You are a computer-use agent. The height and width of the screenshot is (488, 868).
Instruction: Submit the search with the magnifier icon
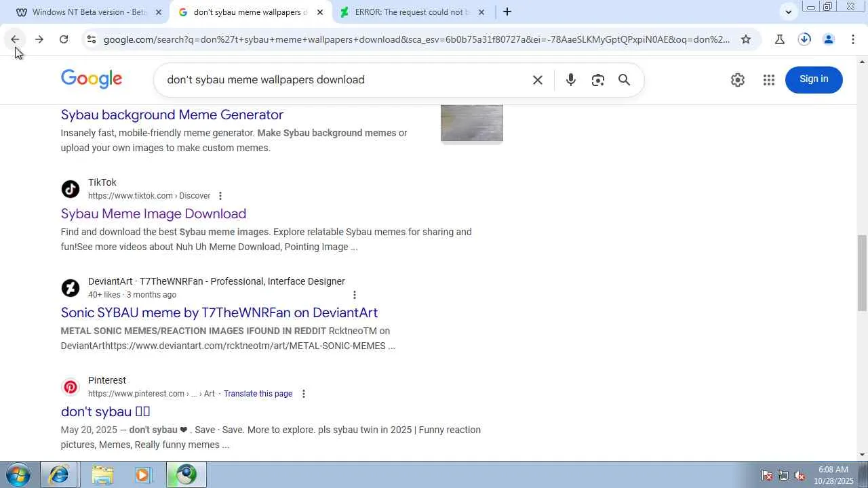point(625,80)
